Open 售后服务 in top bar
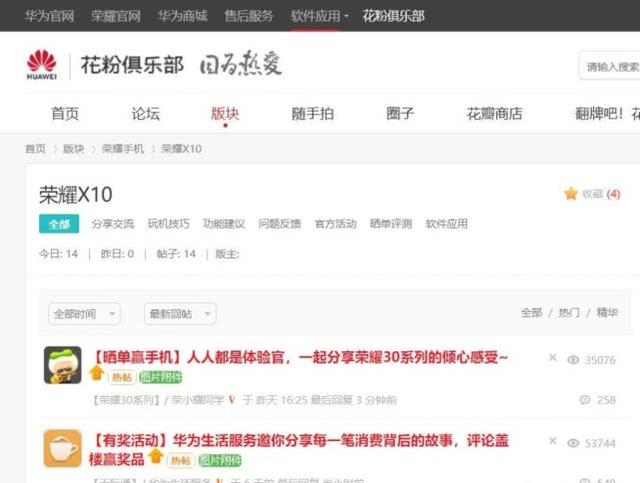640x483 pixels. [249, 16]
